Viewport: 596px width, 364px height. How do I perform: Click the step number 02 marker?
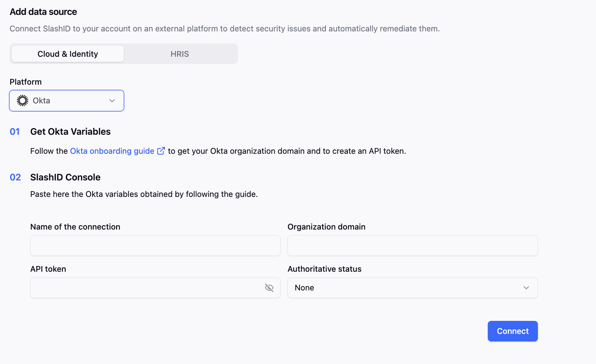click(x=15, y=177)
